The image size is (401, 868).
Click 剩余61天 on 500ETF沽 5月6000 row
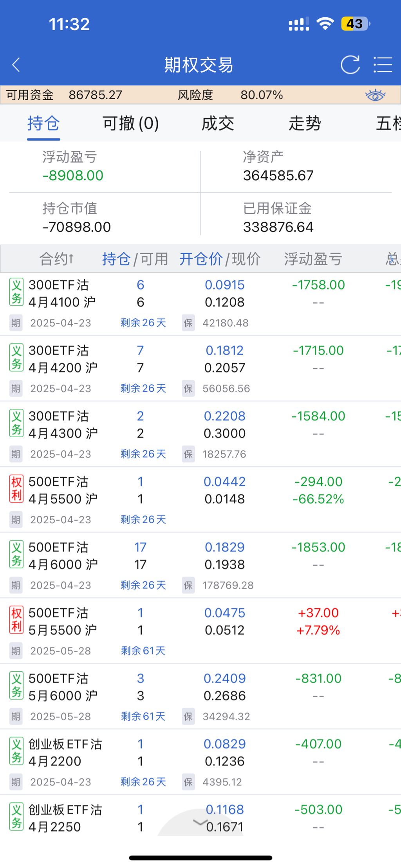pos(143,716)
